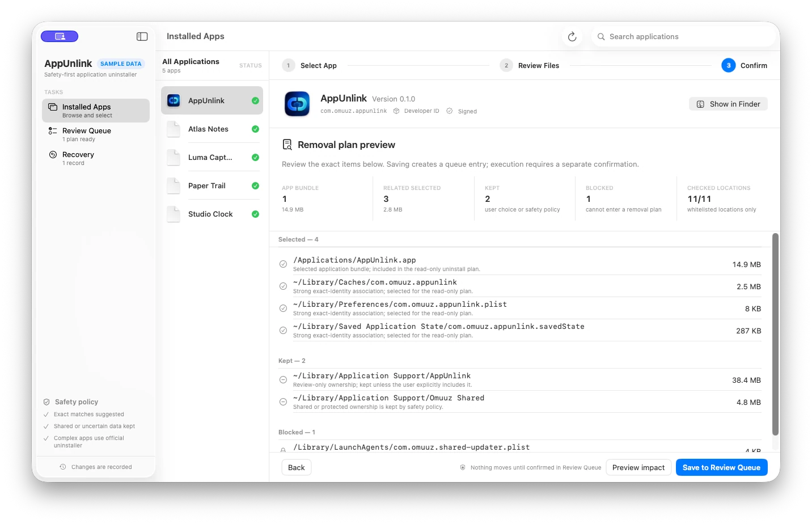Viewport: 812px width, 524px height.
Task: Go to step 2 Review Files
Action: 530,65
